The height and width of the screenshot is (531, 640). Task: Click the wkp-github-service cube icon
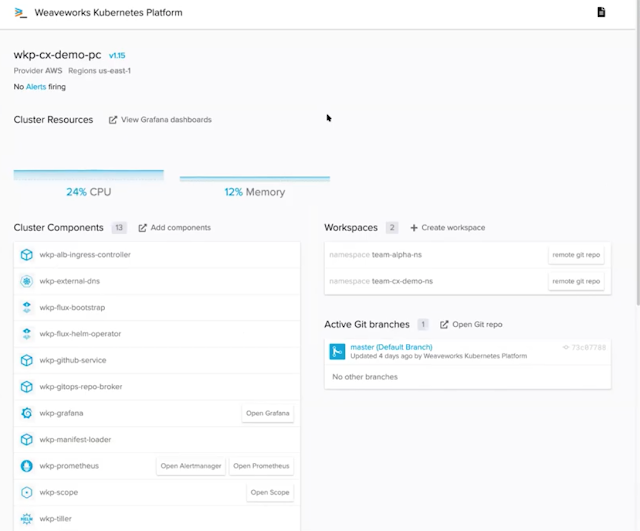(27, 360)
